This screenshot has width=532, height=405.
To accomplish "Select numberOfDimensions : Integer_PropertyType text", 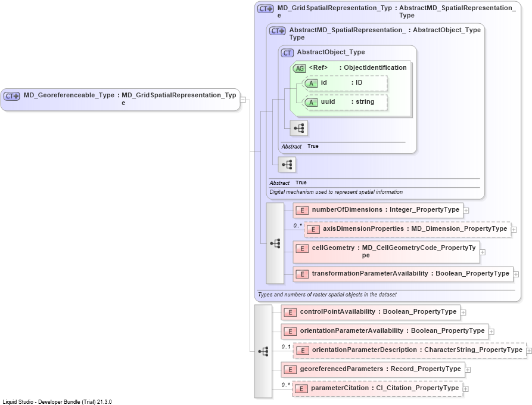I will [385, 209].
